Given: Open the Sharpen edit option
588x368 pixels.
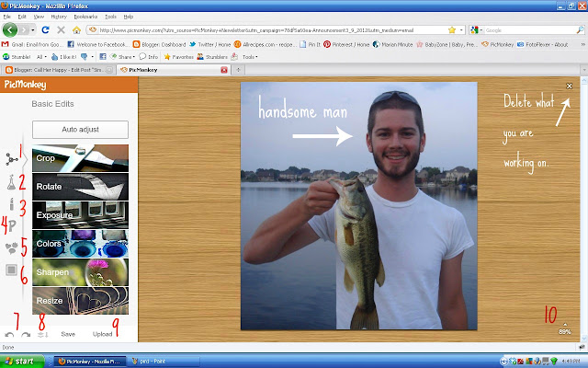Looking at the screenshot, I should coord(80,272).
